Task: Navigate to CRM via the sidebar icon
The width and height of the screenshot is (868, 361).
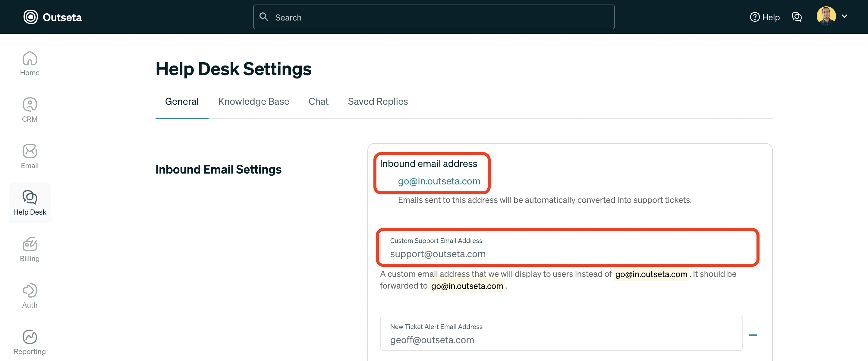Action: 30,109
